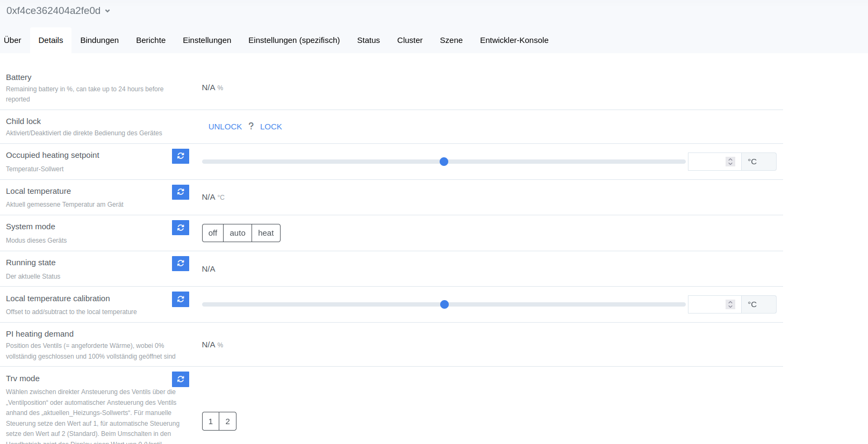Viewport: 868px width, 444px height.
Task: Switch to the Bindungen tab
Action: (99, 40)
